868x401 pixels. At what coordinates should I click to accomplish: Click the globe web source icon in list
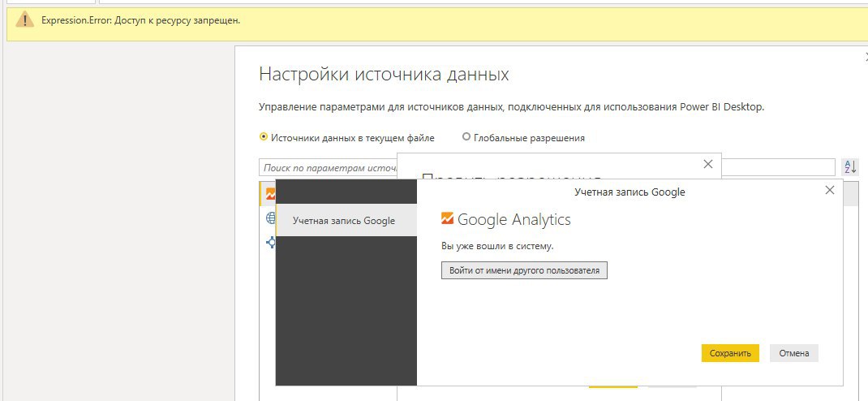(x=271, y=218)
